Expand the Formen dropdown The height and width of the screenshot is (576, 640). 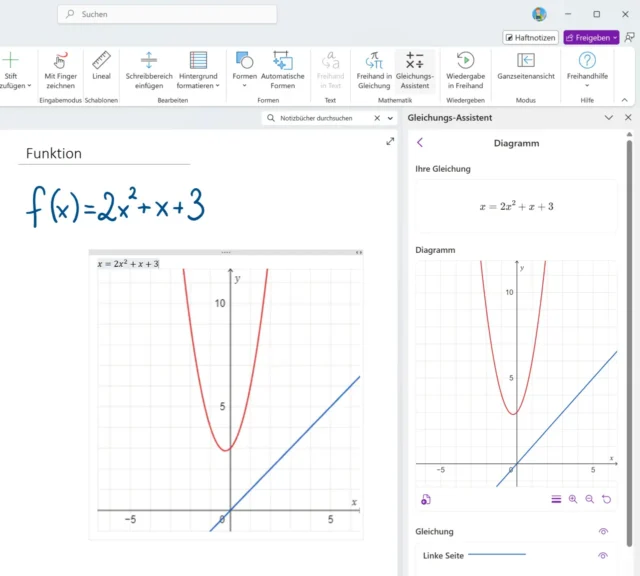244,86
